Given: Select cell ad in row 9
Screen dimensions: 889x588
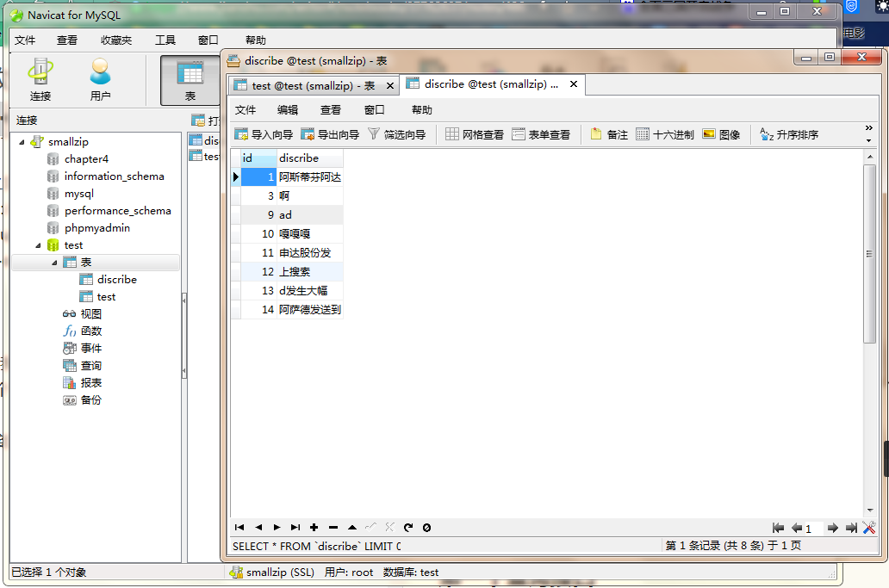Looking at the screenshot, I should click(310, 214).
